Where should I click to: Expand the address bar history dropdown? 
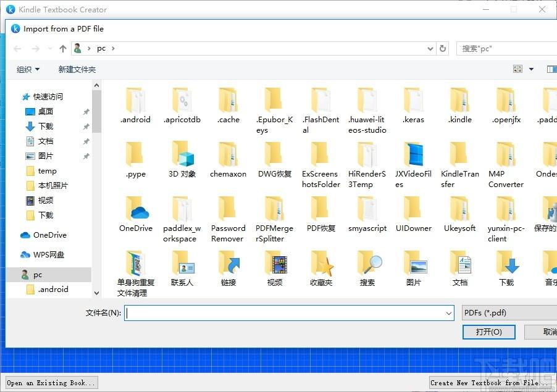point(430,48)
